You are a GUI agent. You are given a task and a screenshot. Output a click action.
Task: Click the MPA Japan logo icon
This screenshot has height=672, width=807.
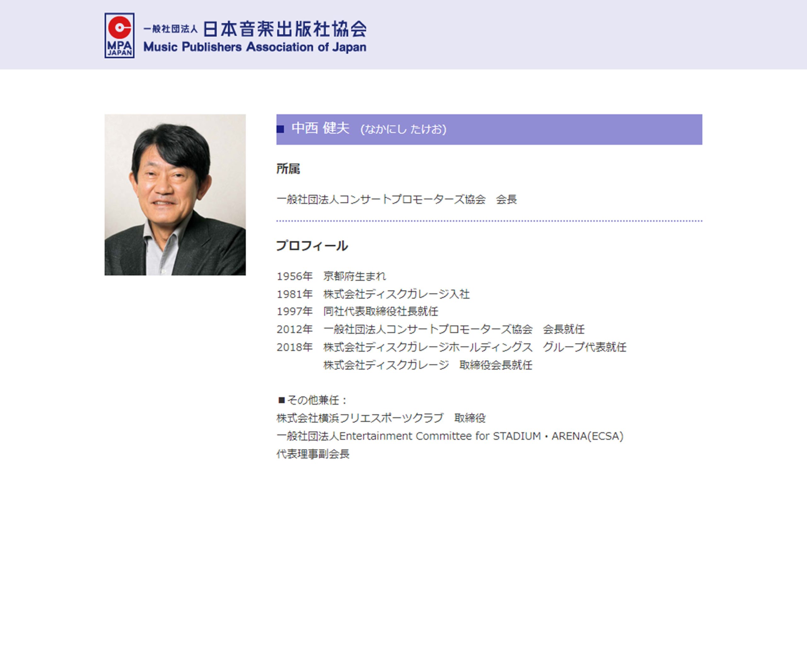(x=119, y=36)
